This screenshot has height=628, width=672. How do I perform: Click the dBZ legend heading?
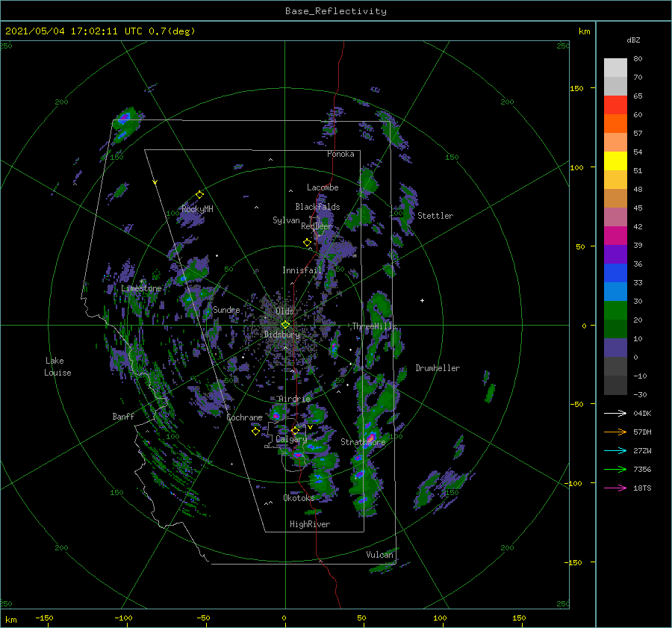(x=633, y=40)
